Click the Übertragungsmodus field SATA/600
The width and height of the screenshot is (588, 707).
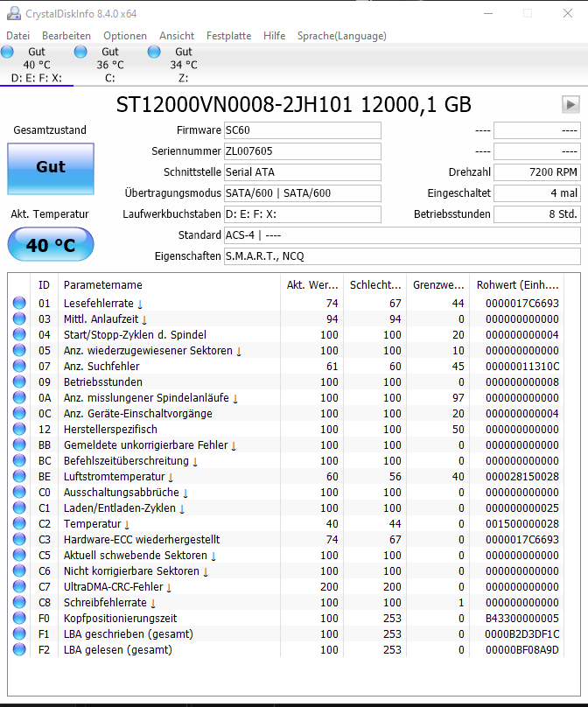coord(303,193)
